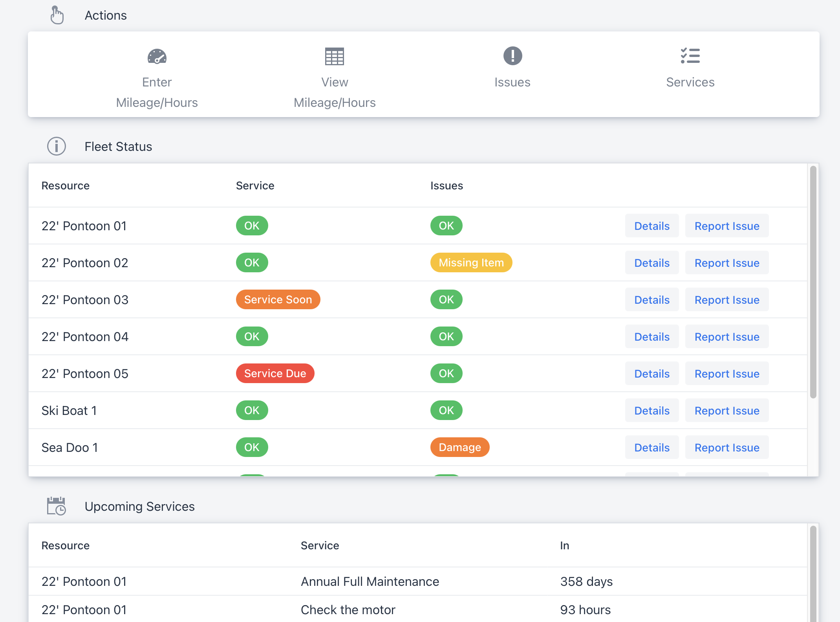Open View Mileage/Hours table icon
840x622 pixels.
click(335, 57)
